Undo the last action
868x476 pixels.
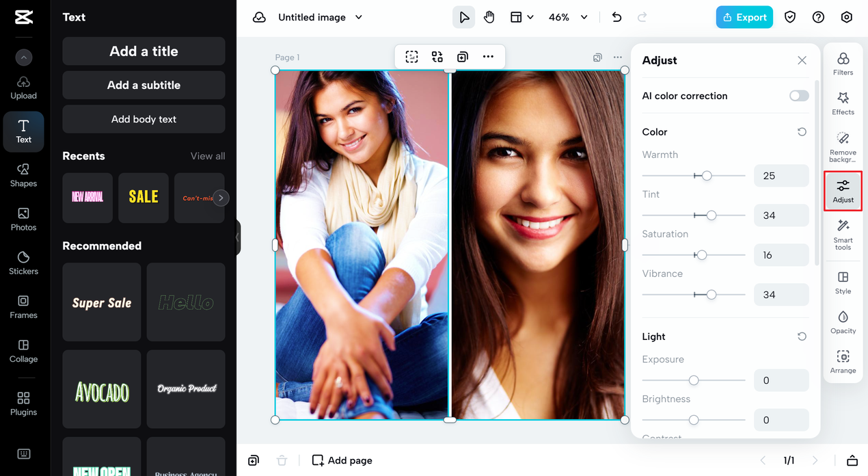pos(616,17)
